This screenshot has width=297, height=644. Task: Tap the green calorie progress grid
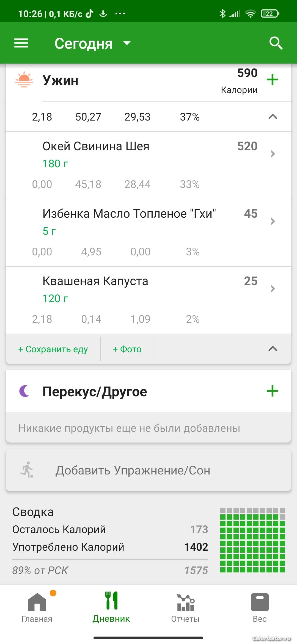252,540
